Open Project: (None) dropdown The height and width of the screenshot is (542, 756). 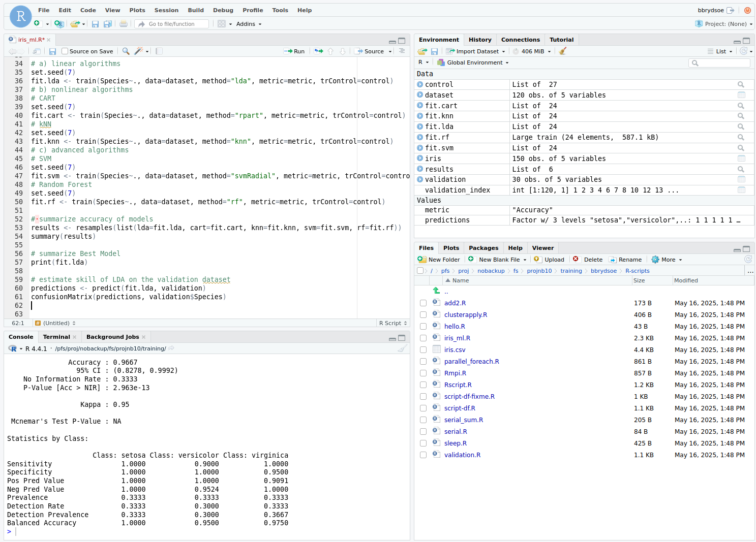[x=723, y=24]
